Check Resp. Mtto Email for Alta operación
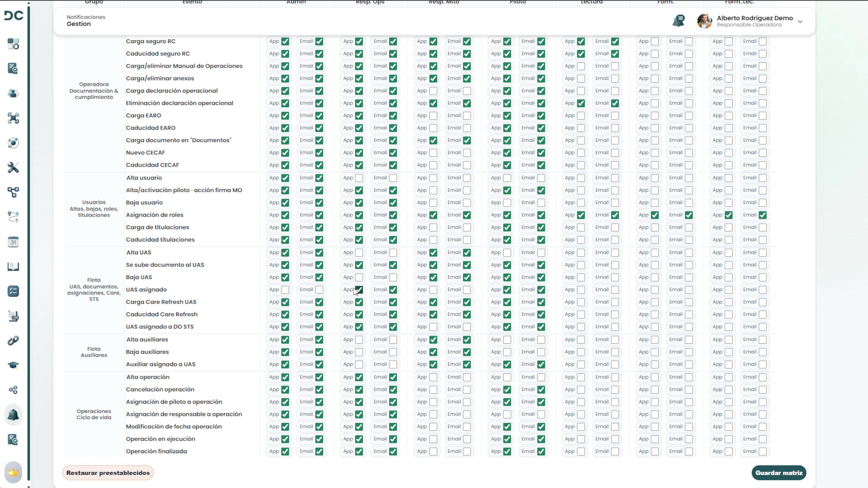Image resolution: width=868 pixels, height=488 pixels. click(x=467, y=377)
